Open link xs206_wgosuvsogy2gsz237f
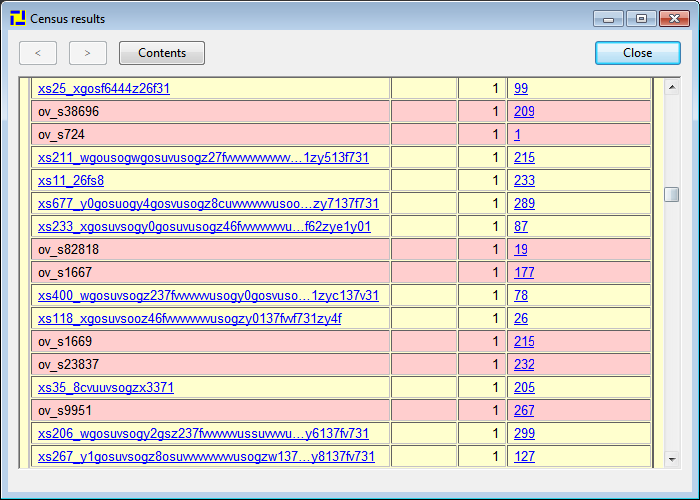 tap(203, 433)
